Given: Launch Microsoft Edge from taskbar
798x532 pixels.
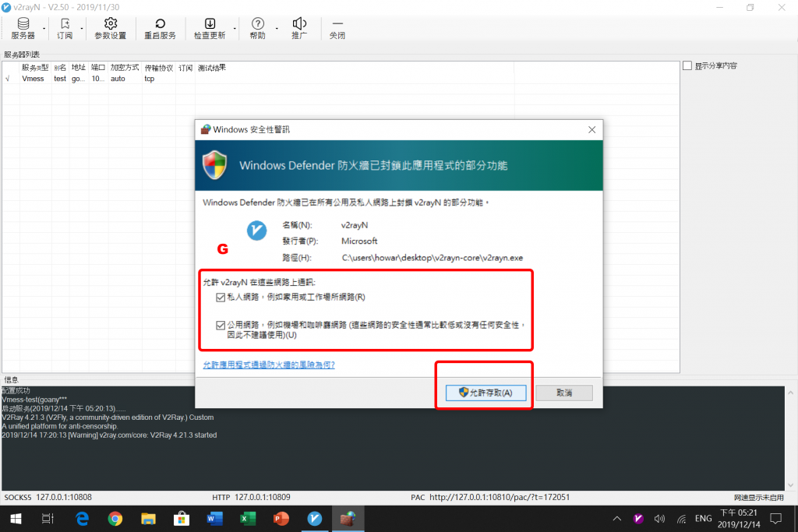Looking at the screenshot, I should [82, 519].
